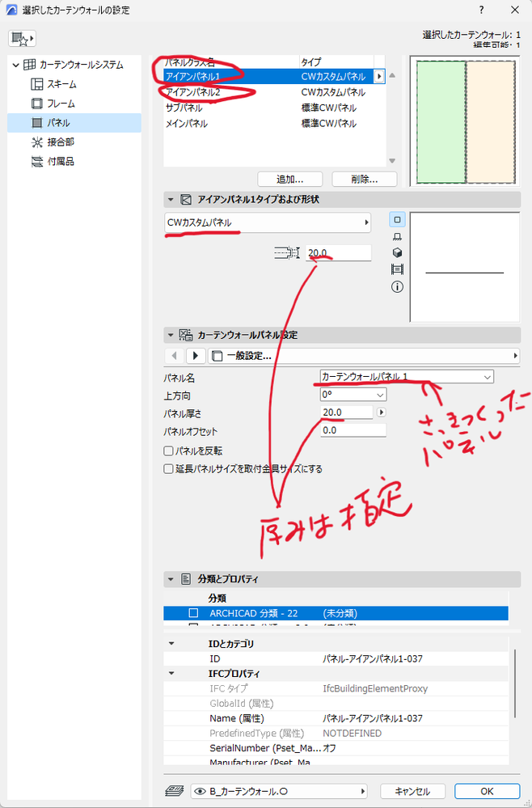Open the パネル名 カーテンウォールパネル 1 dropdown
The image size is (532, 808).
click(407, 377)
